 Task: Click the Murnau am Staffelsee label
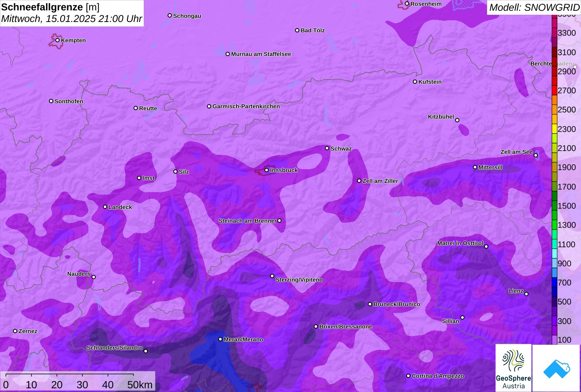click(261, 54)
